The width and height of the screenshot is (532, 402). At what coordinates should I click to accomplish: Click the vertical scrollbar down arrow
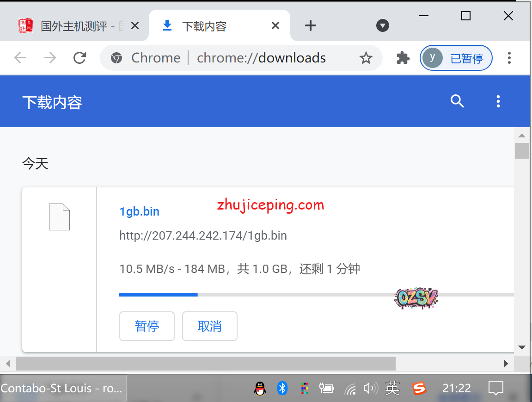(x=522, y=347)
